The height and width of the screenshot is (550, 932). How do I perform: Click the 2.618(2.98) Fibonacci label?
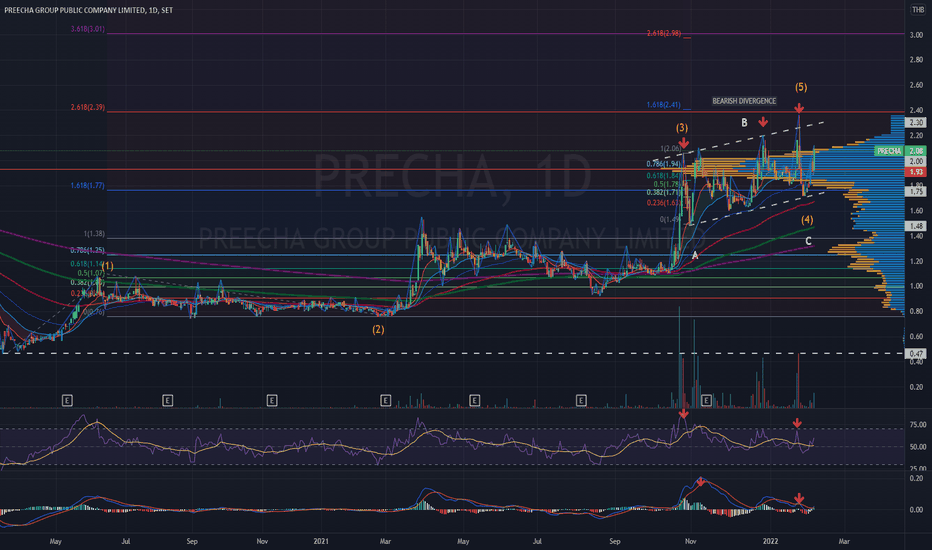(664, 33)
